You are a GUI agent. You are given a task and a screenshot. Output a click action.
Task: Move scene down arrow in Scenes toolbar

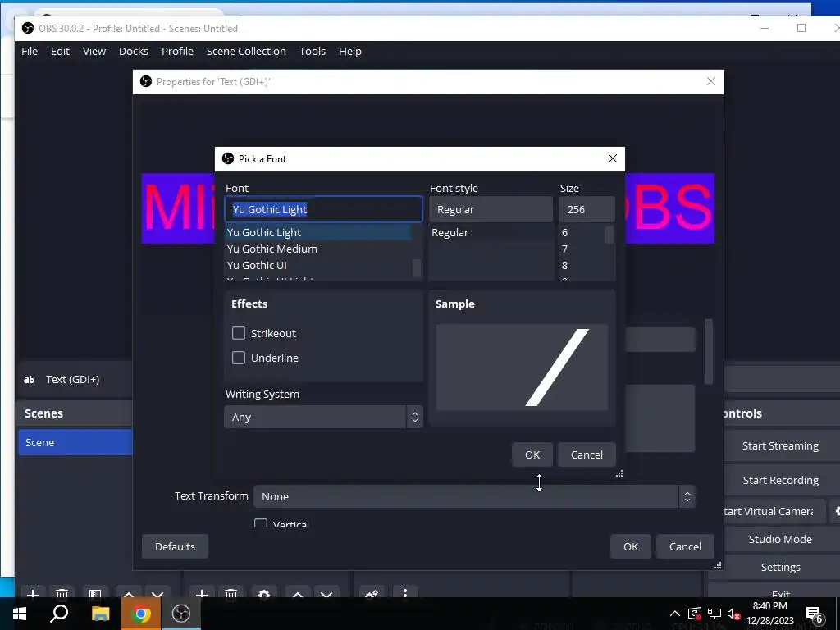click(x=157, y=594)
